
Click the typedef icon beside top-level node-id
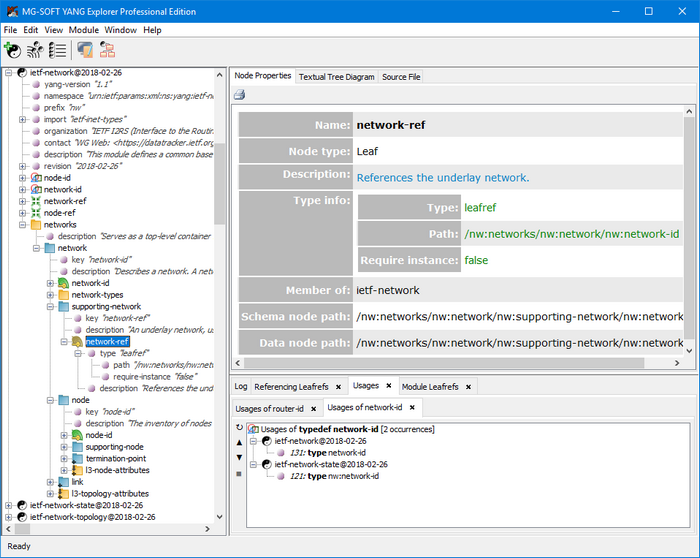pyautogui.click(x=36, y=178)
